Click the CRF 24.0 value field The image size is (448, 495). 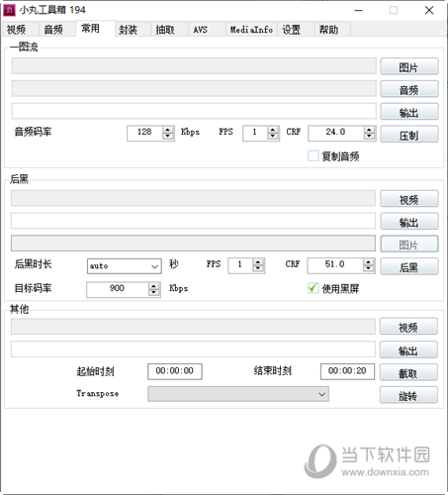[336, 133]
